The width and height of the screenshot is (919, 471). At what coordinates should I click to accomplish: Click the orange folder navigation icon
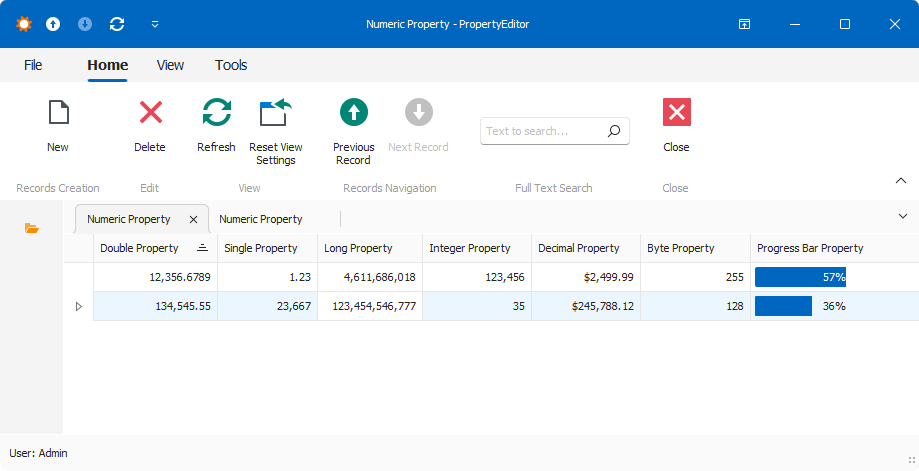(x=32, y=228)
